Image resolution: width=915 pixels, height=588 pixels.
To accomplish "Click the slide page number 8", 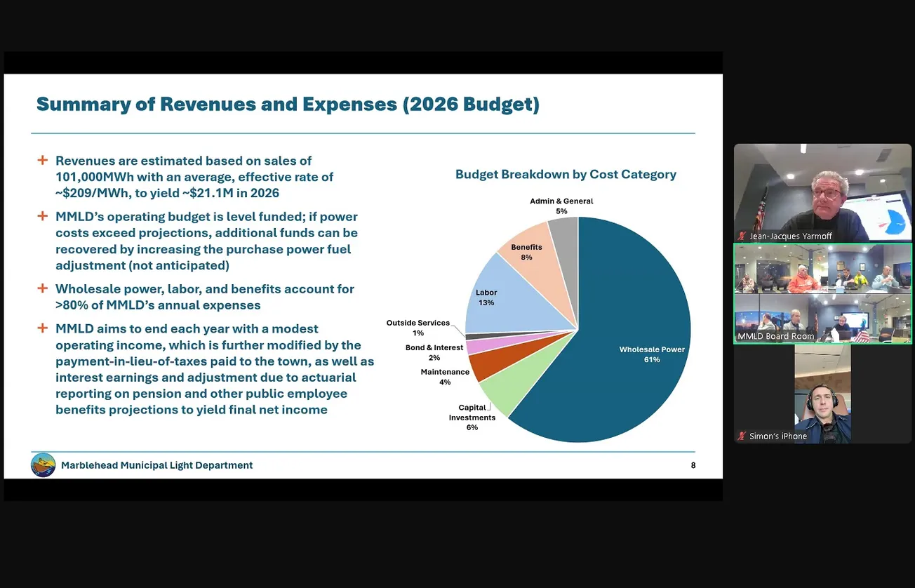I will tap(693, 465).
